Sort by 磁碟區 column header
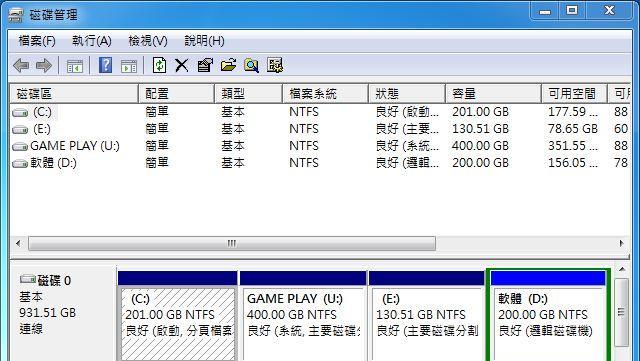This screenshot has width=640, height=361. (x=74, y=94)
